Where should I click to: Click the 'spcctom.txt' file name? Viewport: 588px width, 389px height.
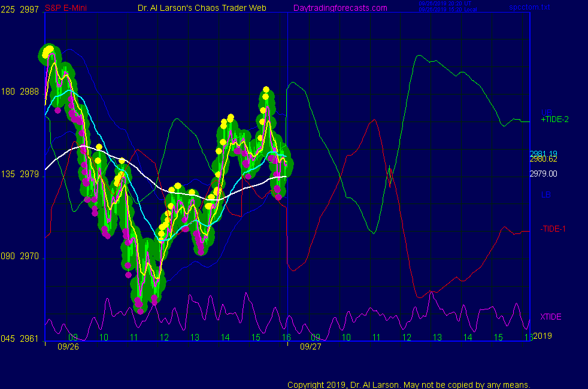tap(529, 7)
